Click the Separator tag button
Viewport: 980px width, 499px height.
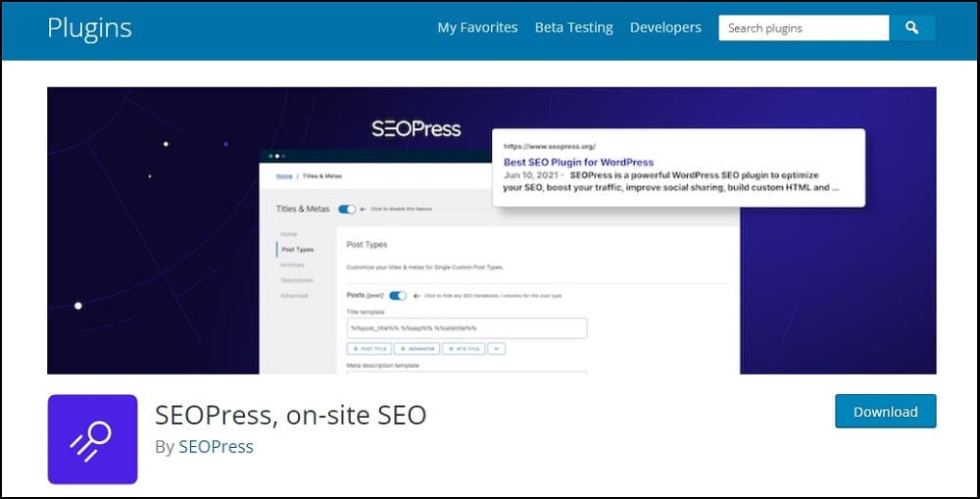416,348
